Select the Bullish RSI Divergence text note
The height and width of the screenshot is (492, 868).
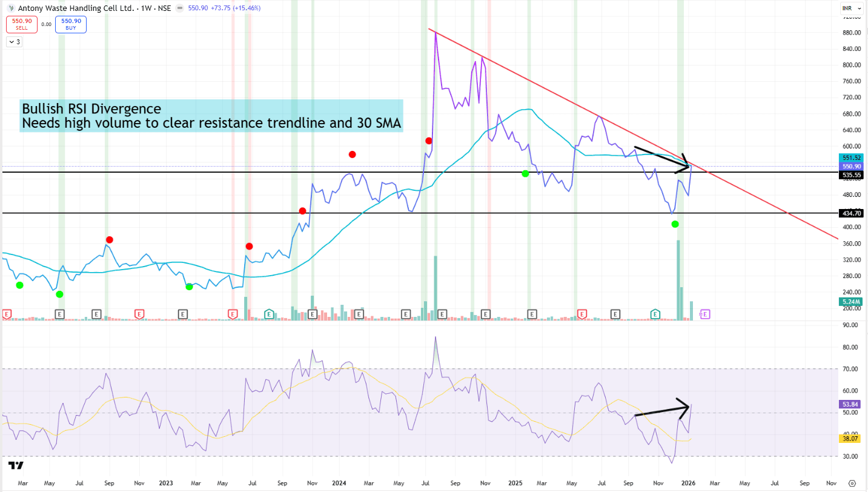pyautogui.click(x=211, y=116)
